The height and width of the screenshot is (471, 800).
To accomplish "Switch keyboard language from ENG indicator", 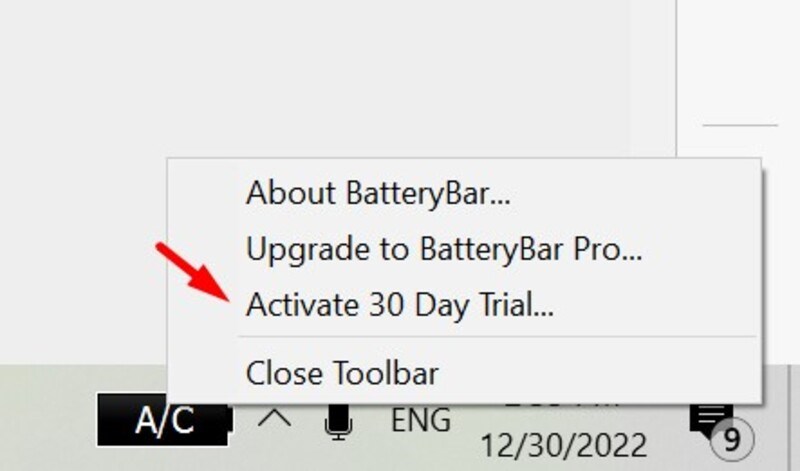I will 420,420.
